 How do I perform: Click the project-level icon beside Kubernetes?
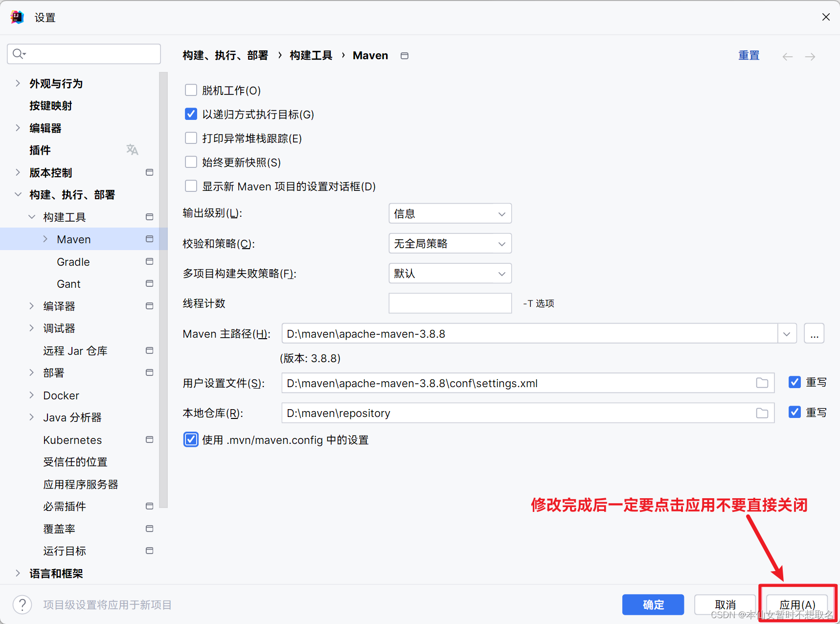[x=150, y=439]
